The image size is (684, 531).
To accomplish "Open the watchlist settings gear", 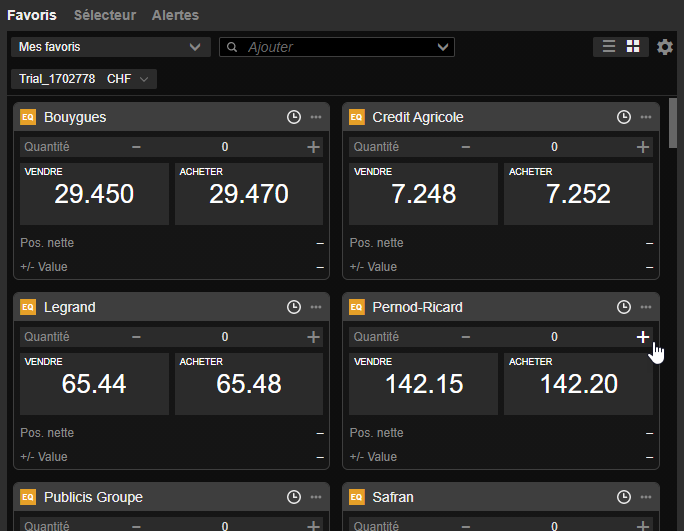I will 665,47.
